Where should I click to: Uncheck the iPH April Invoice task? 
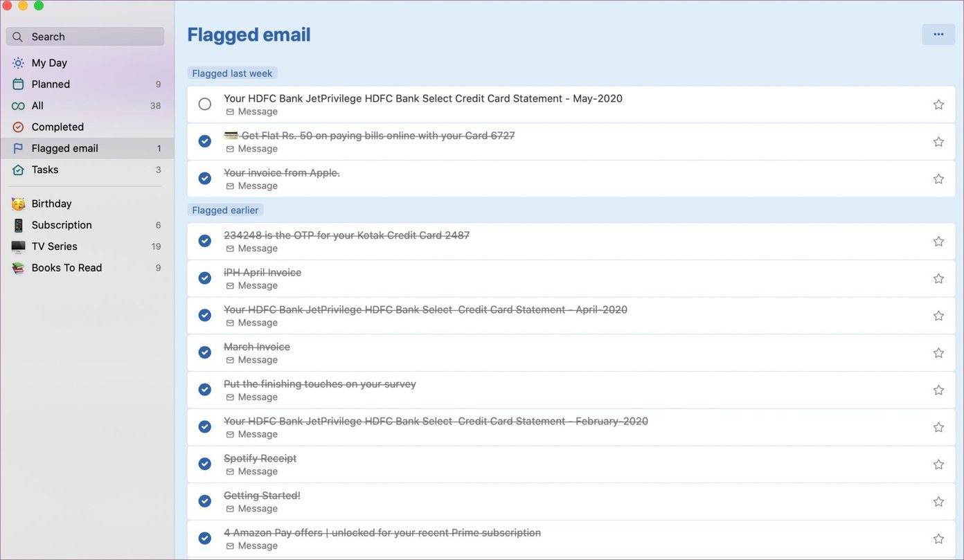[x=204, y=278]
